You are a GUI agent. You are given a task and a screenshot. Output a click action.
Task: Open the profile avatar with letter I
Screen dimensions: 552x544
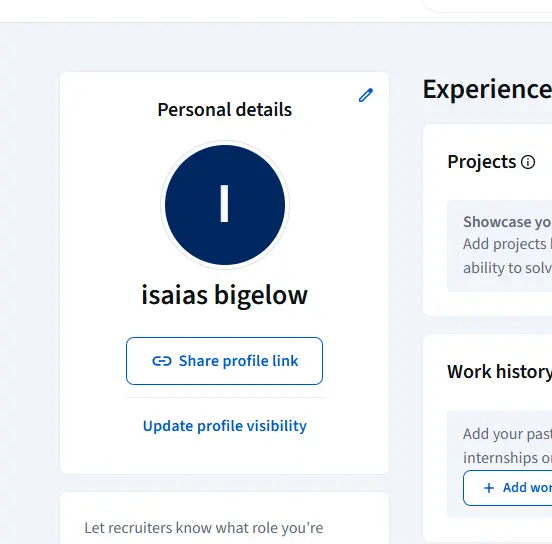click(x=225, y=205)
